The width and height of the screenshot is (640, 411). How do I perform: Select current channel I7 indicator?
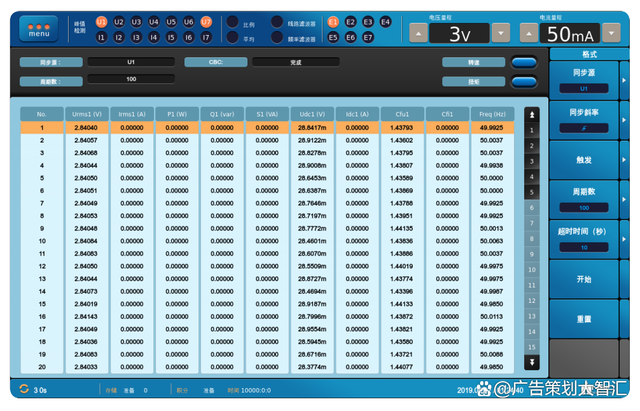(x=206, y=38)
